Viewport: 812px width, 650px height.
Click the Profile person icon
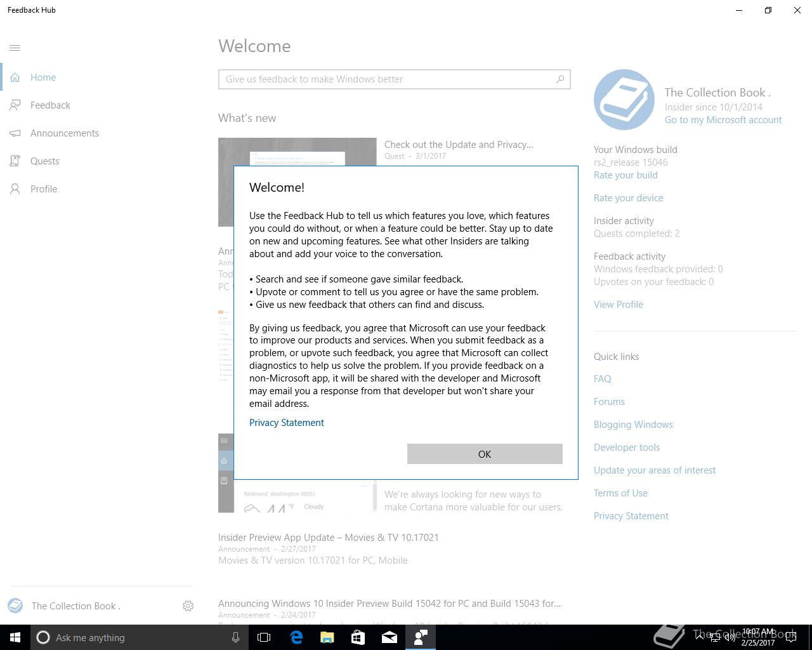point(15,189)
